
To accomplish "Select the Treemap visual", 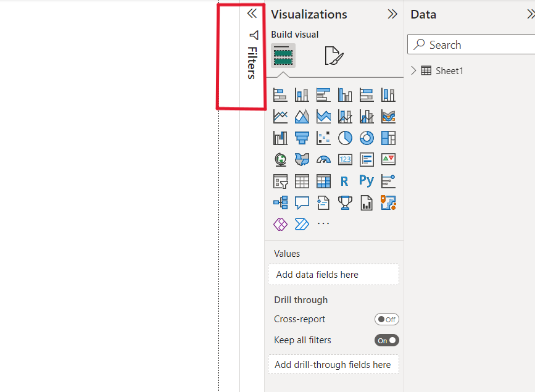I will 388,138.
